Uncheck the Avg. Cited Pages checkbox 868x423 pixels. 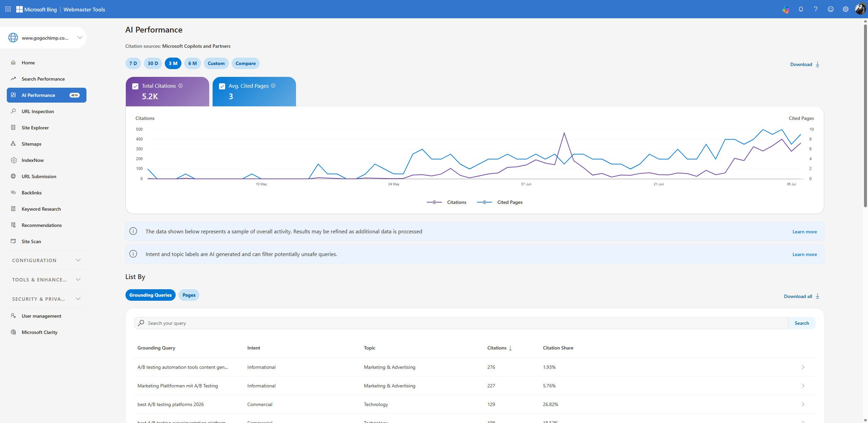click(x=222, y=86)
